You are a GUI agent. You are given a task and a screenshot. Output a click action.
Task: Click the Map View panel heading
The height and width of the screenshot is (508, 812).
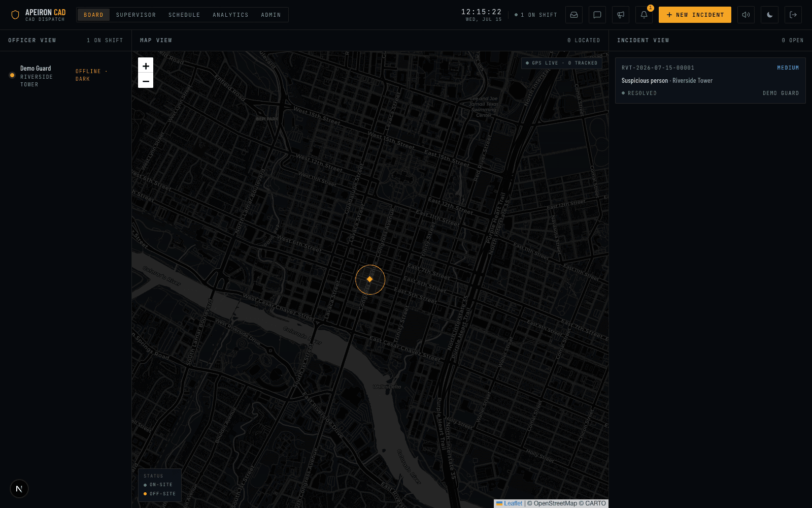pyautogui.click(x=156, y=40)
